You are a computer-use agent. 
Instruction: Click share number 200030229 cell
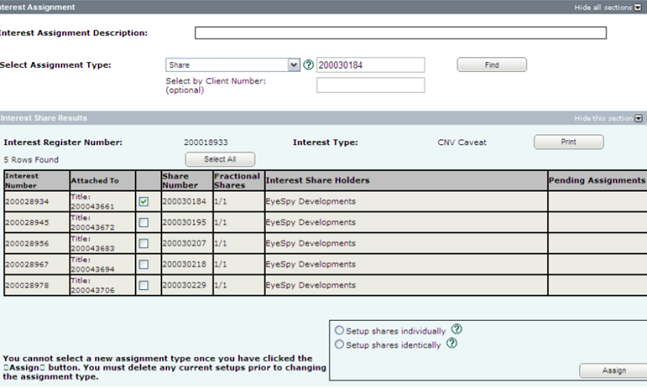(187, 285)
